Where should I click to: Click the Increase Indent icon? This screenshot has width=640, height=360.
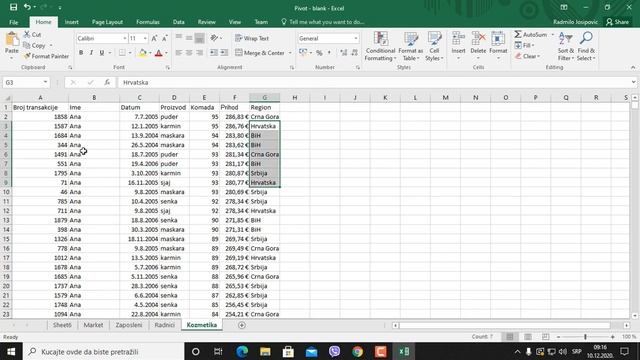pyautogui.click(x=224, y=53)
